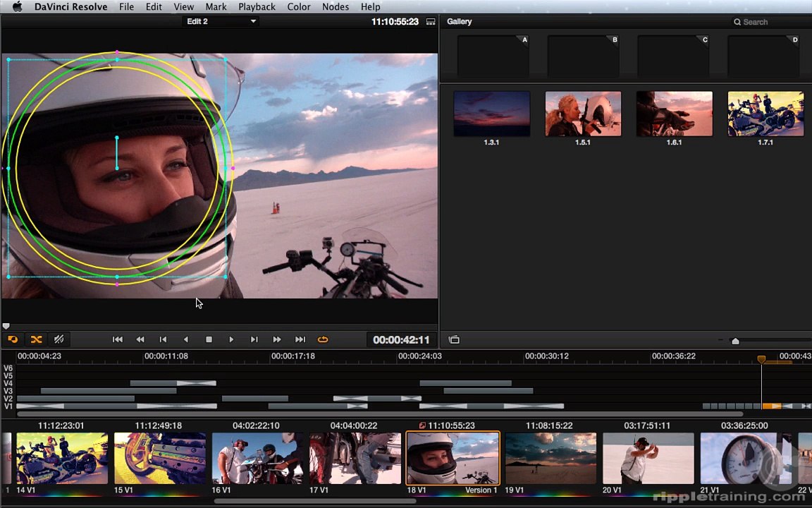Image resolution: width=812 pixels, height=508 pixels.
Task: Open the Nodes menu
Action: 336,7
